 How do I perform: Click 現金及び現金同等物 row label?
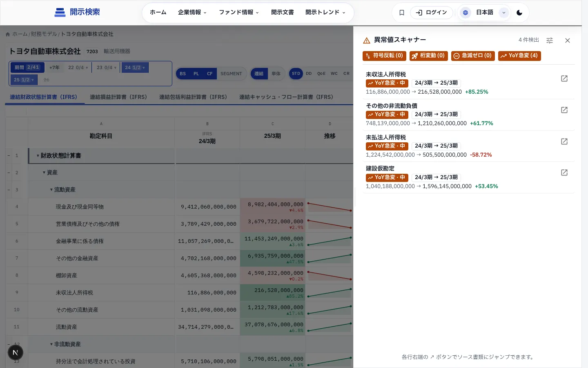[x=80, y=207]
